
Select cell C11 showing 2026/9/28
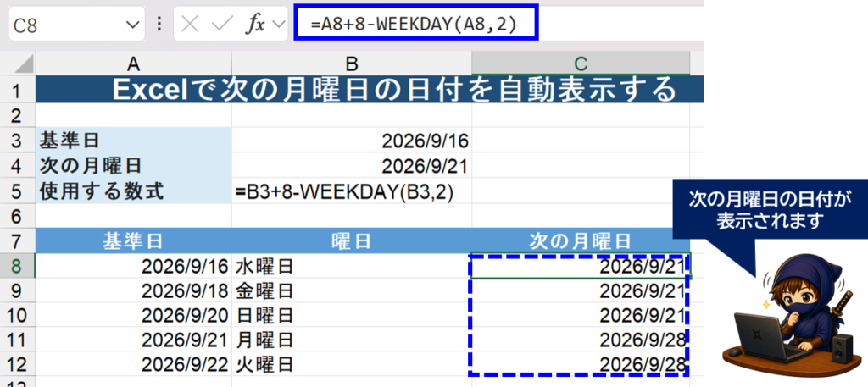(581, 339)
